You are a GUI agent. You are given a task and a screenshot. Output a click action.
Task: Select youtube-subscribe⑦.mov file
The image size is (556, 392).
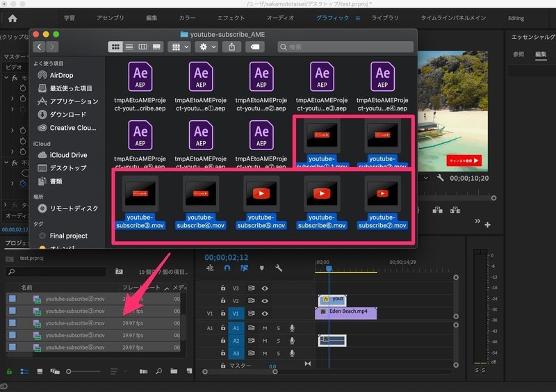(x=382, y=202)
